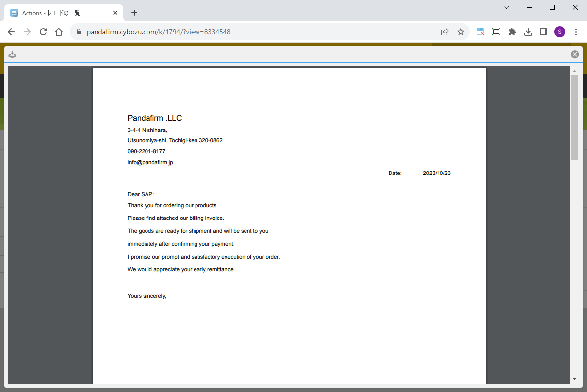
Task: Close the document preview overlay
Action: tap(574, 54)
